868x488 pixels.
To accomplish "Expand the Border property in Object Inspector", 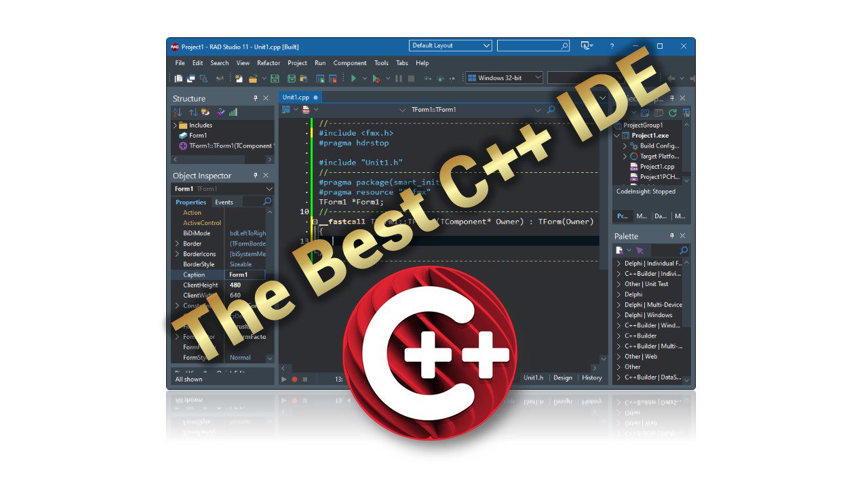I will [177, 243].
